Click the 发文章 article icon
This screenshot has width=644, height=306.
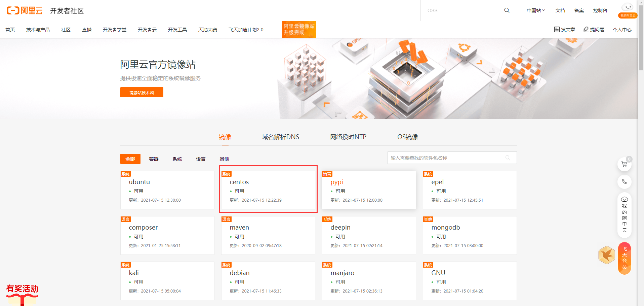tap(557, 30)
